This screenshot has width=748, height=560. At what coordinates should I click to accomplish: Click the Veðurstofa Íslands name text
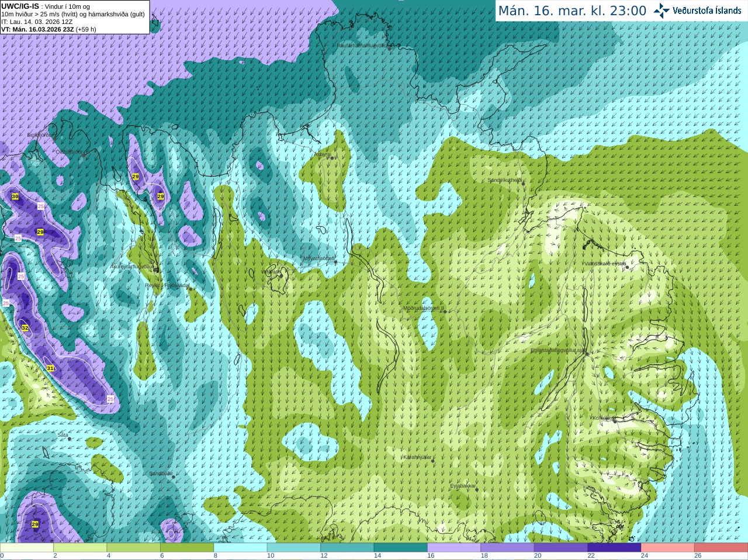tap(707, 11)
